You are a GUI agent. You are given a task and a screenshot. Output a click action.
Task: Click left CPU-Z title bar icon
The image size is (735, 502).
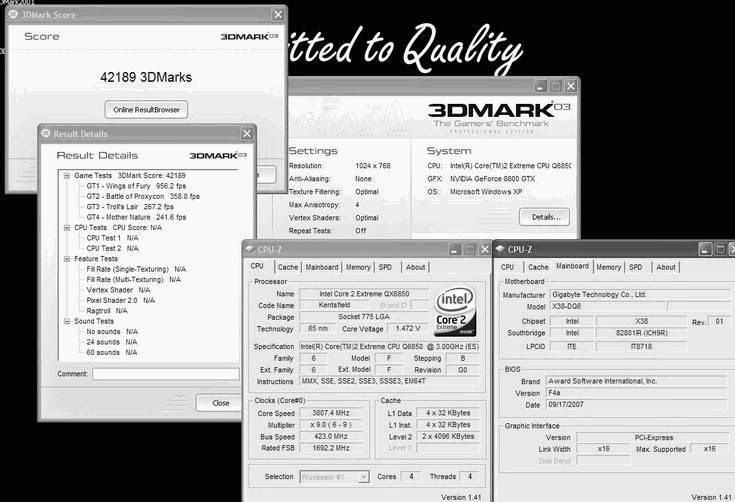click(250, 249)
